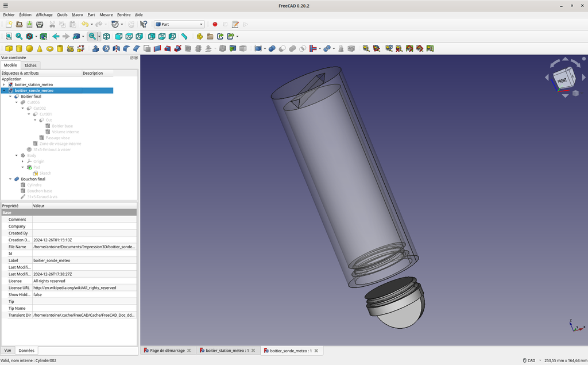Screen dimensions: 588x365
Task: Click the What's This help pointer icon
Action: click(x=144, y=24)
